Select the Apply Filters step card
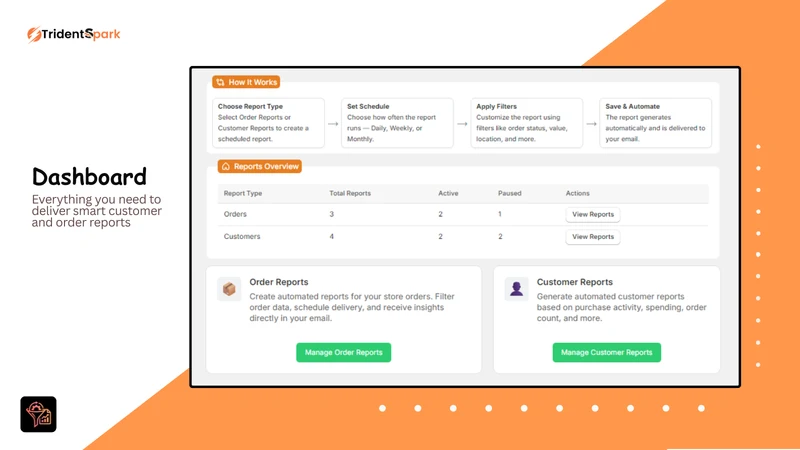 coord(527,123)
